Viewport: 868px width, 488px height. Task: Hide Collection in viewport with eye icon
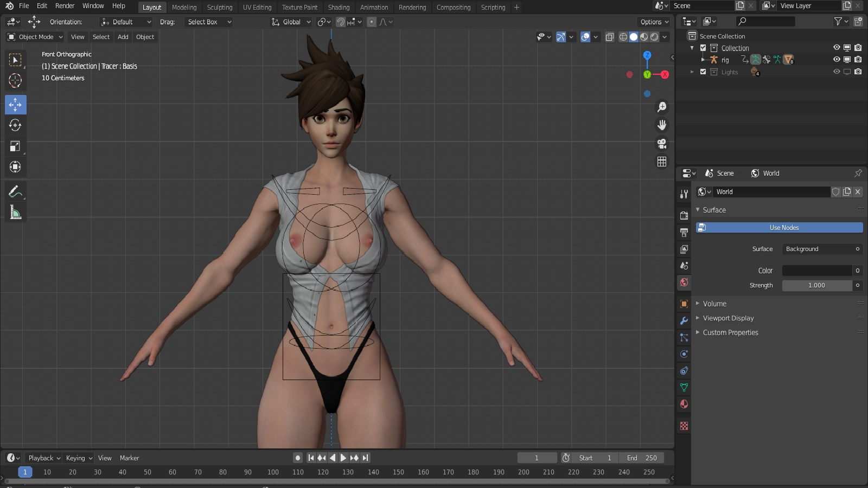[x=837, y=48]
